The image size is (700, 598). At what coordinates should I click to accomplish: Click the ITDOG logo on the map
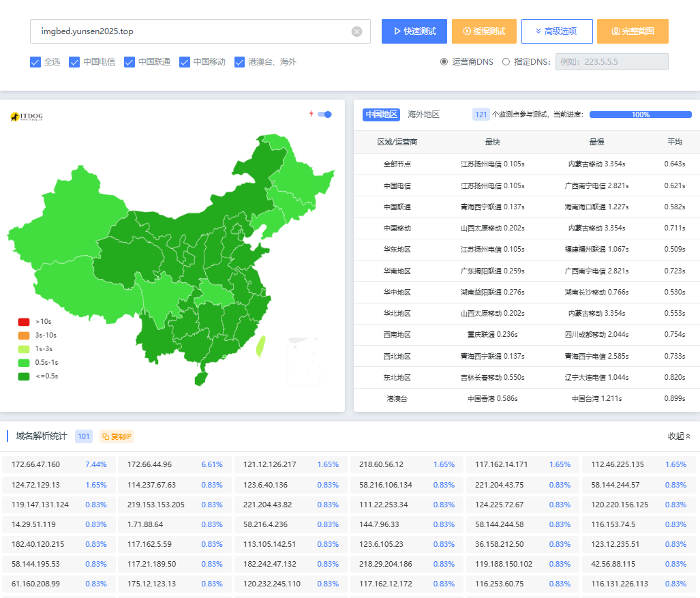click(x=27, y=117)
